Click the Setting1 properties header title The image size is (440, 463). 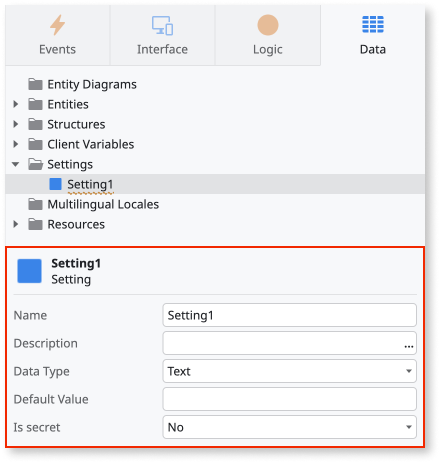(76, 263)
